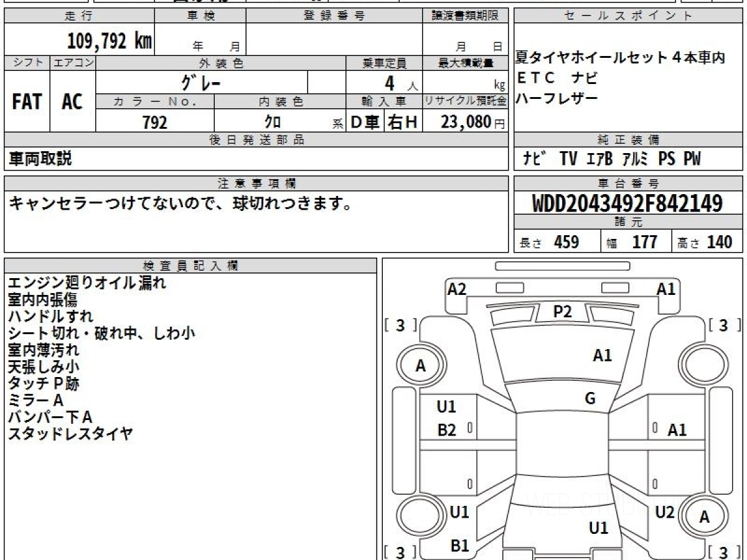The image size is (747, 560).
Task: Click the セールスポイント header
Action: pos(628,17)
